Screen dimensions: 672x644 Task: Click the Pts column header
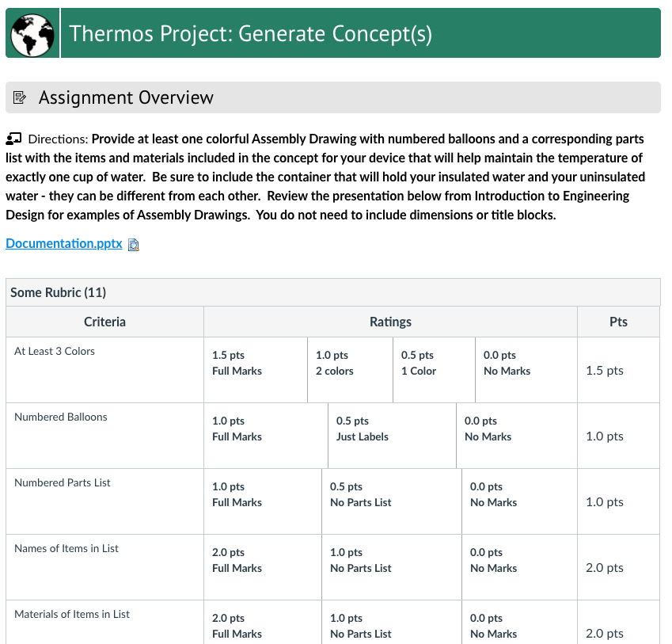(618, 322)
